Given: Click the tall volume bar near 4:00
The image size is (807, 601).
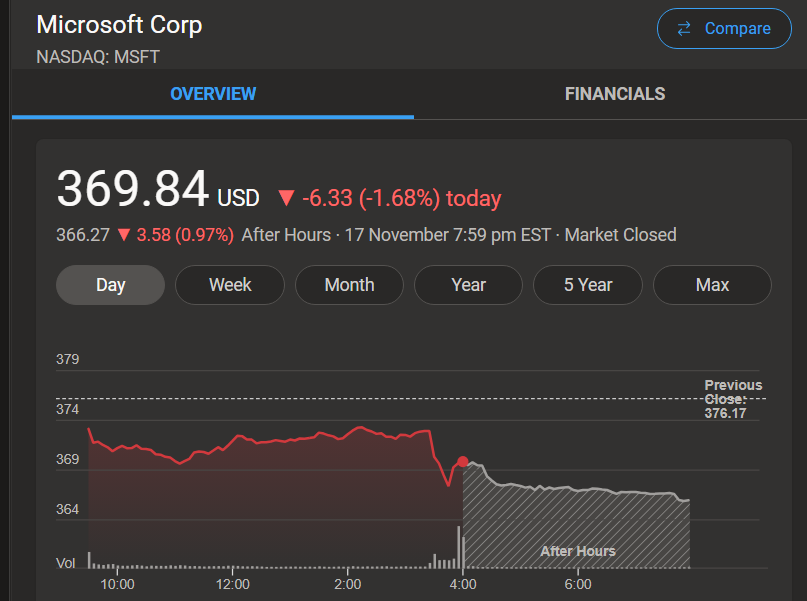Looking at the screenshot, I should pyautogui.click(x=459, y=547).
